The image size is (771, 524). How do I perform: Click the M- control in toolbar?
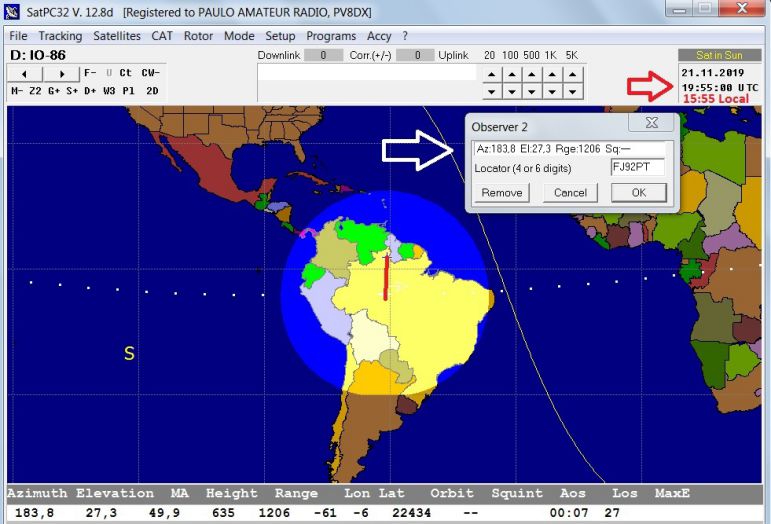tap(17, 91)
